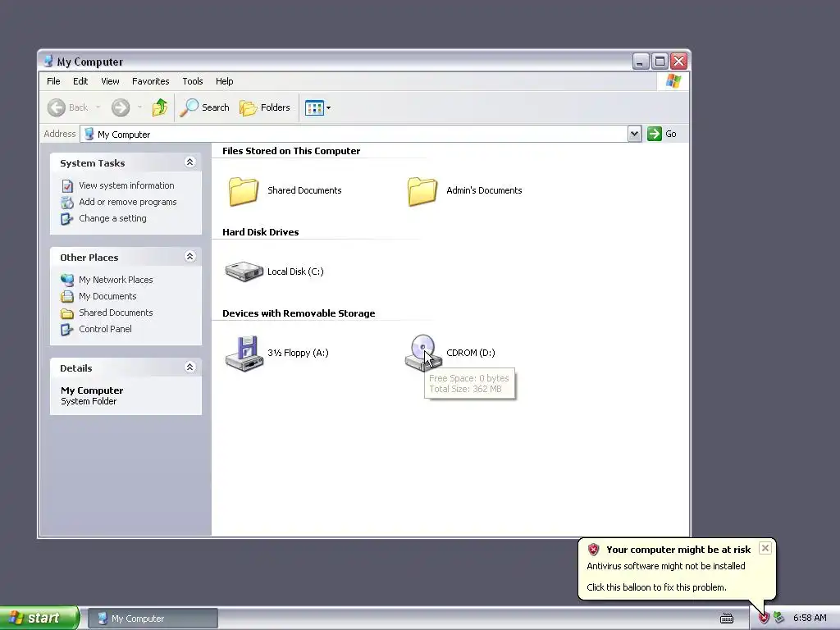
Task: Click the Forward arrow toolbar icon
Action: tap(121, 107)
